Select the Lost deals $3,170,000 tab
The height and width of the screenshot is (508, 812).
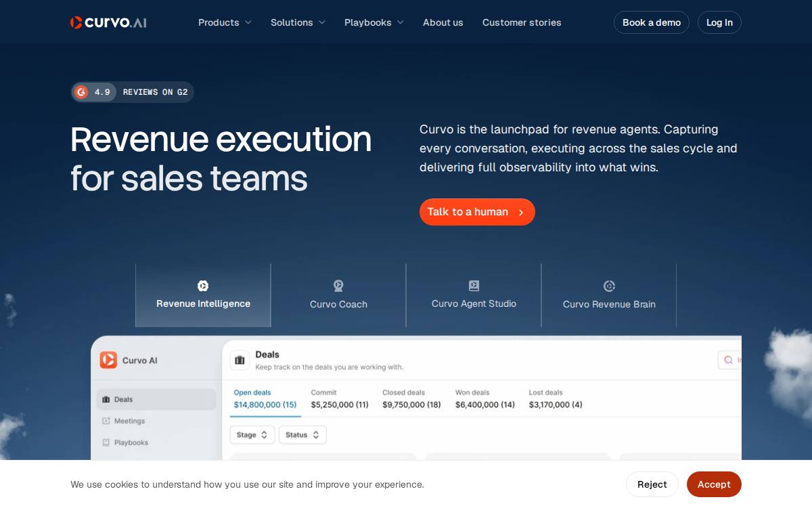point(556,399)
